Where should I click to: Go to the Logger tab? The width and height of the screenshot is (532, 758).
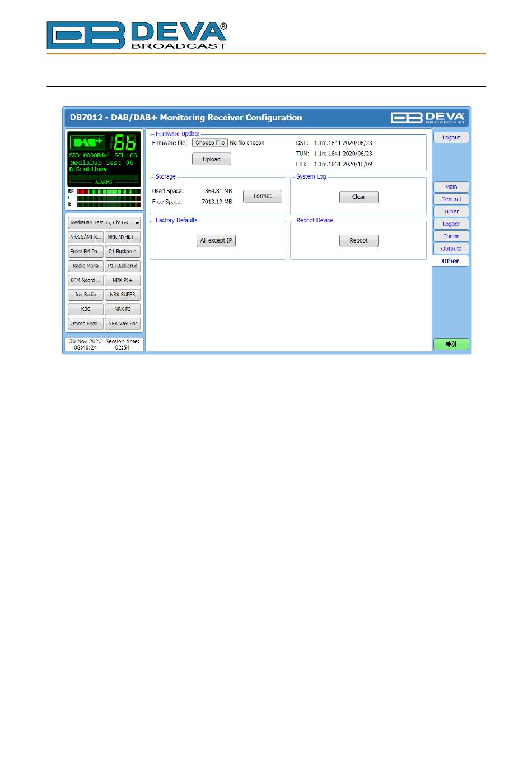click(x=451, y=224)
